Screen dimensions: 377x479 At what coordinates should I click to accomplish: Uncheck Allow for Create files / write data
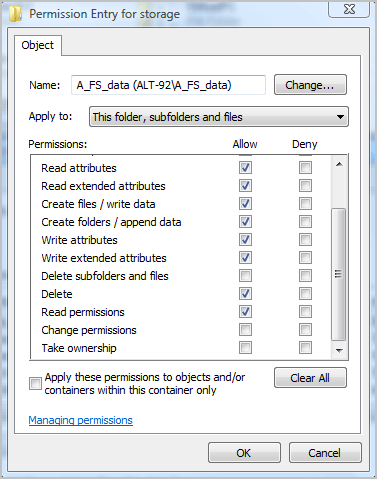point(245,203)
